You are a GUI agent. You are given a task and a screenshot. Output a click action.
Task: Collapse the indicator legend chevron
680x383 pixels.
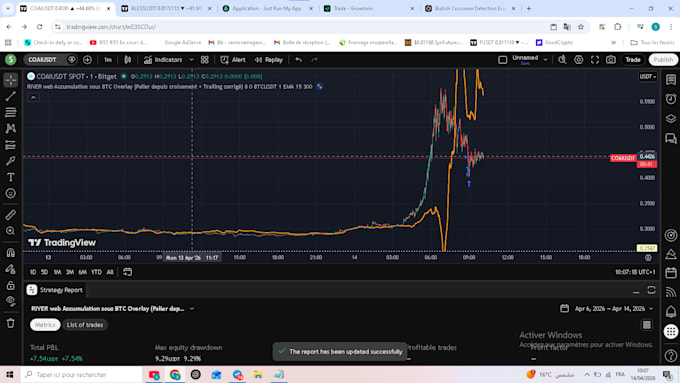click(x=33, y=97)
